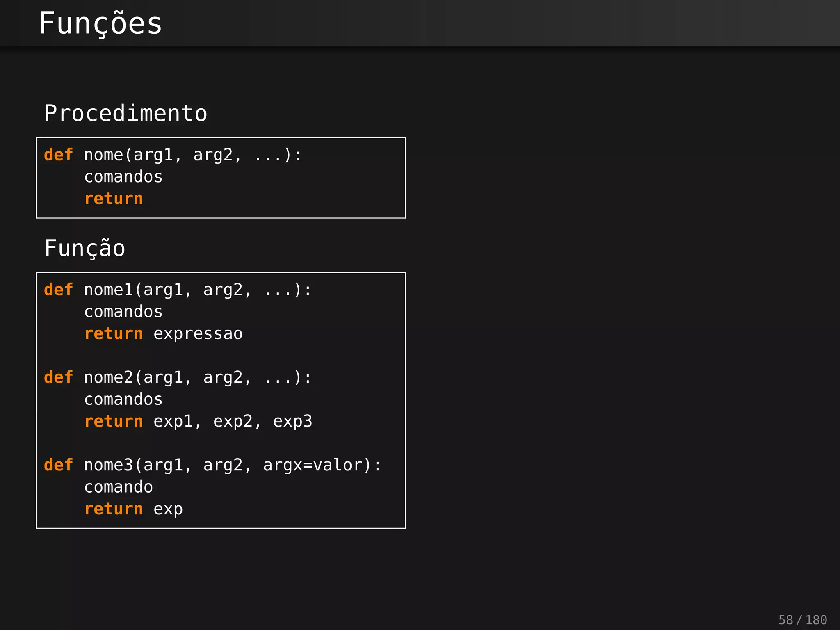Click "comandos" under the nome2 definition
Image resolution: width=840 pixels, height=630 pixels.
pyautogui.click(x=123, y=399)
